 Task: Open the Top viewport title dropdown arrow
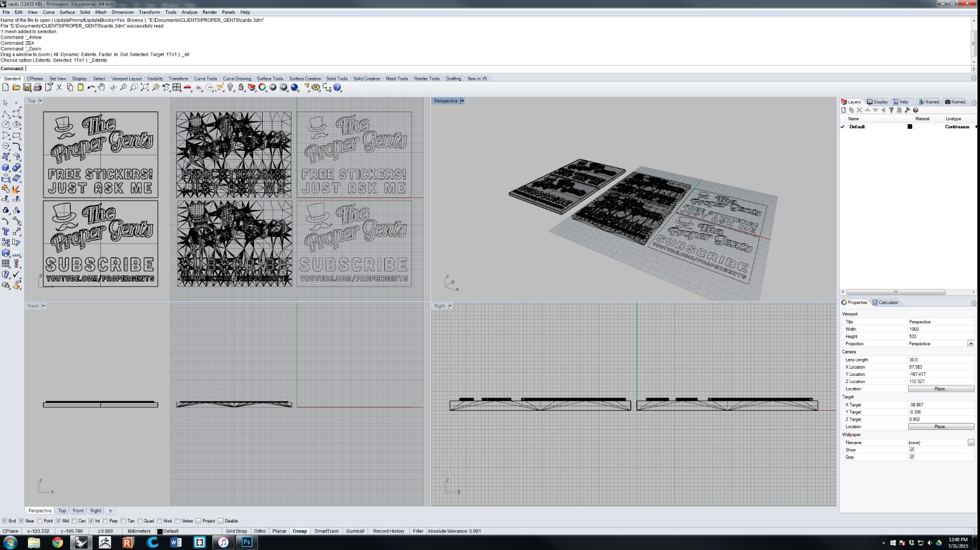pyautogui.click(x=40, y=101)
